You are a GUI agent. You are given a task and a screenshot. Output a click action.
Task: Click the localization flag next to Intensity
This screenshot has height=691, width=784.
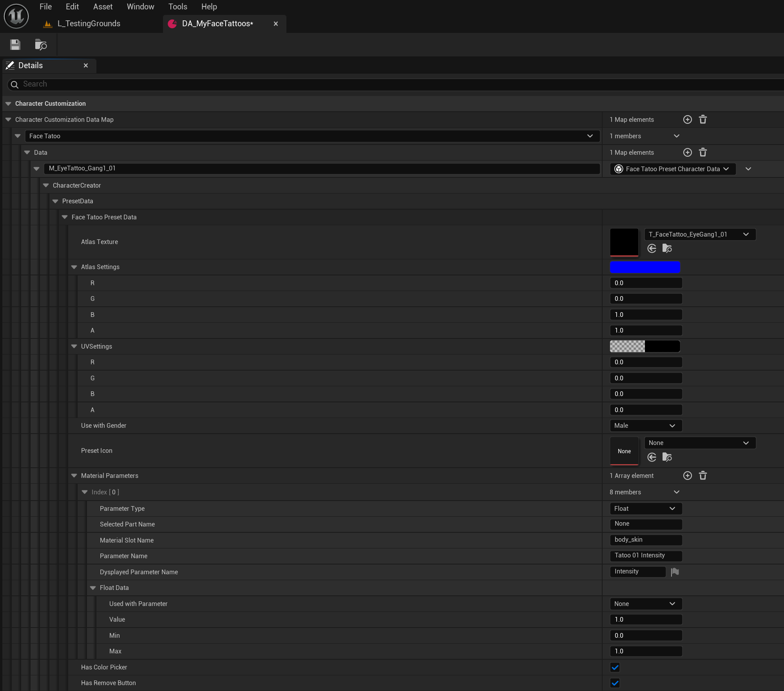click(675, 572)
